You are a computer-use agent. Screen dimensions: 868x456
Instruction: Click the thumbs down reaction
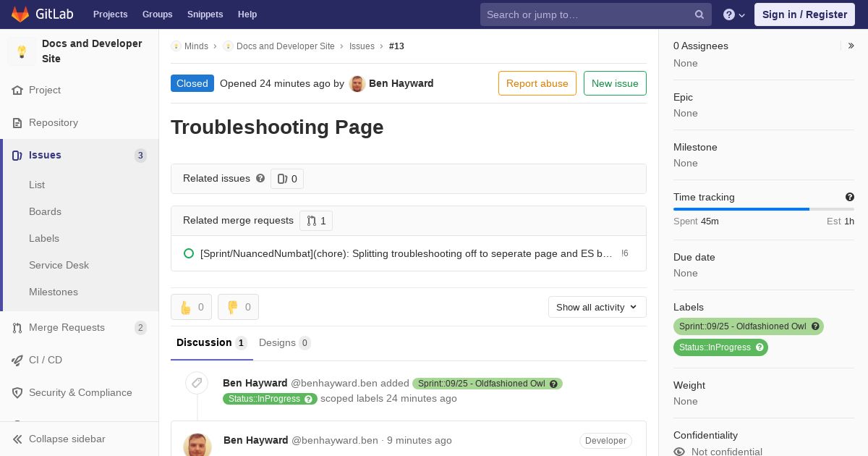pos(238,307)
